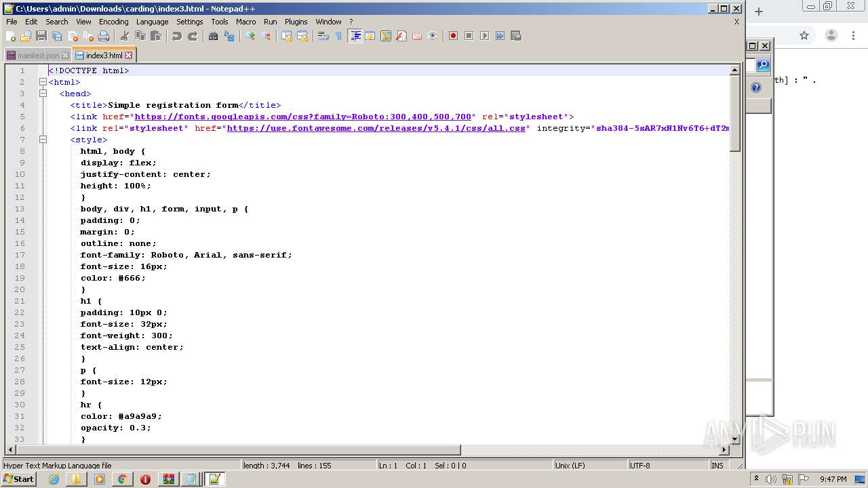Screen dimensions: 868x488
Task: Close the manifest.json tab
Action: pyautogui.click(x=65, y=56)
